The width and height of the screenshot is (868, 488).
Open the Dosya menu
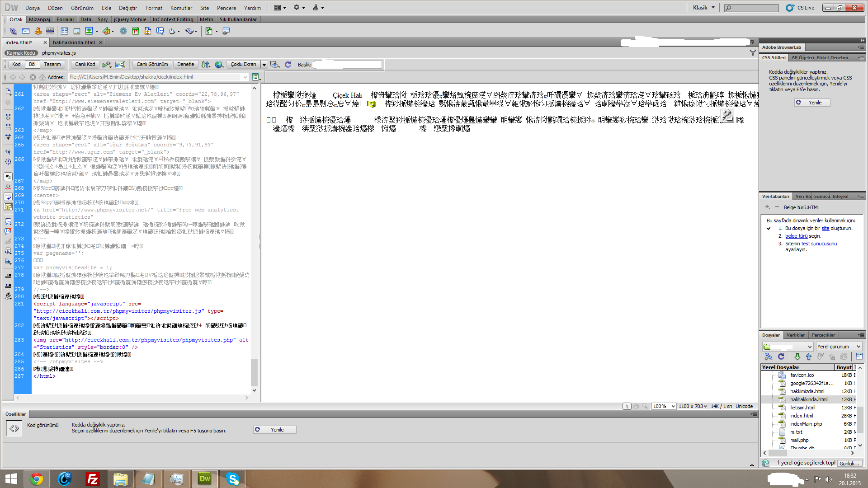[33, 8]
